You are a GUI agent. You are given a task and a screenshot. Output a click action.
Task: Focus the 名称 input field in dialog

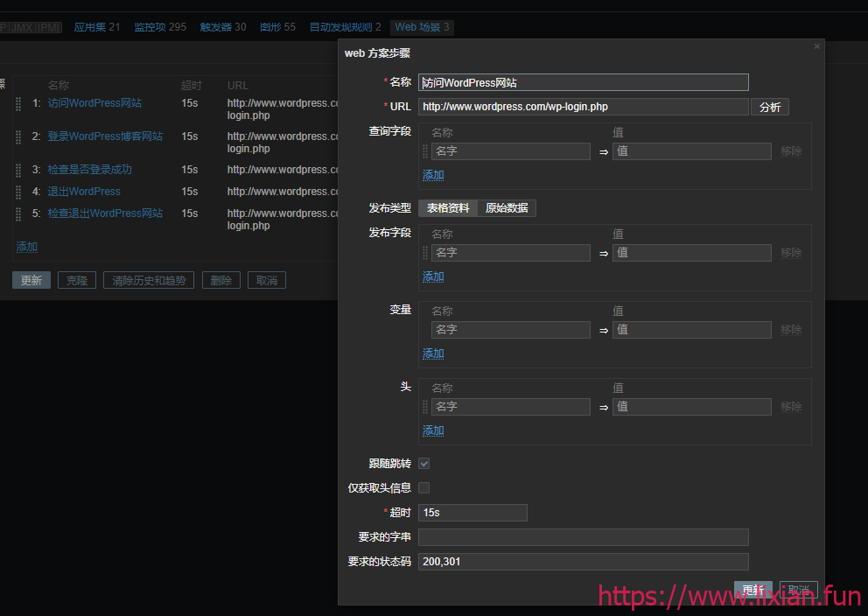point(584,82)
